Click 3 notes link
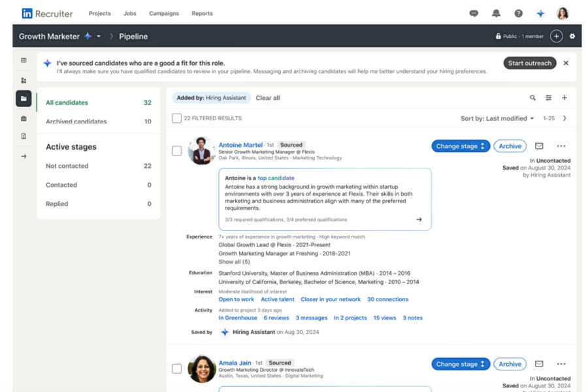This screenshot has width=588, height=392. point(412,318)
